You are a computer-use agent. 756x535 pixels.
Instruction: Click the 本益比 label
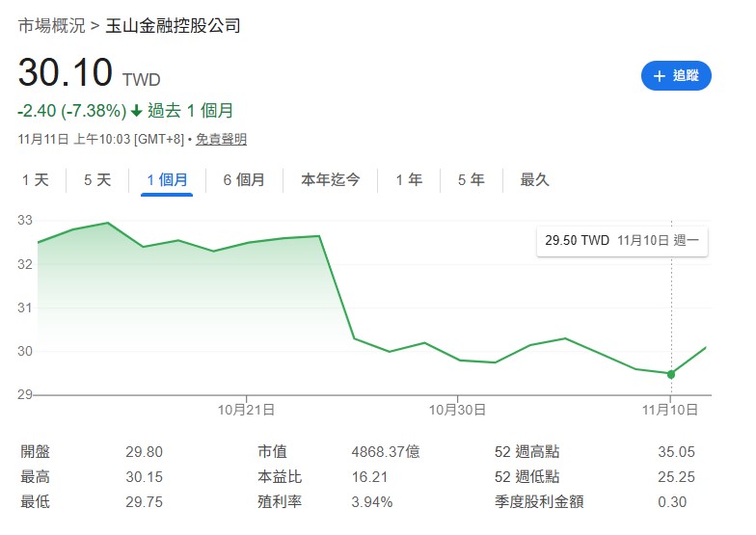[x=280, y=477]
